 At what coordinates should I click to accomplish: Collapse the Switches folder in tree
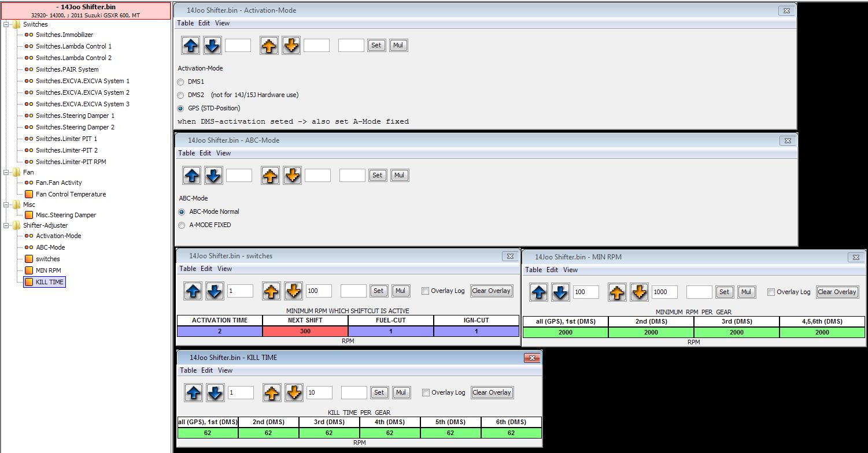pos(6,25)
